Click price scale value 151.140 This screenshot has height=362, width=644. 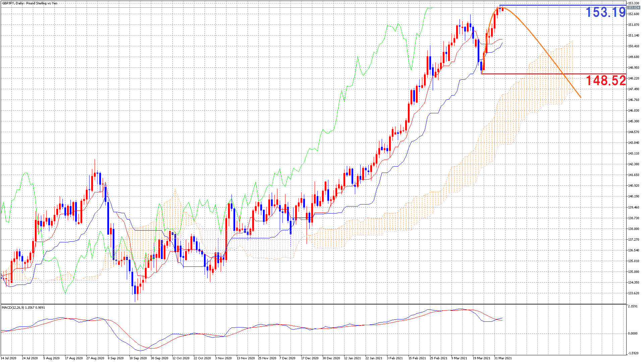click(634, 36)
